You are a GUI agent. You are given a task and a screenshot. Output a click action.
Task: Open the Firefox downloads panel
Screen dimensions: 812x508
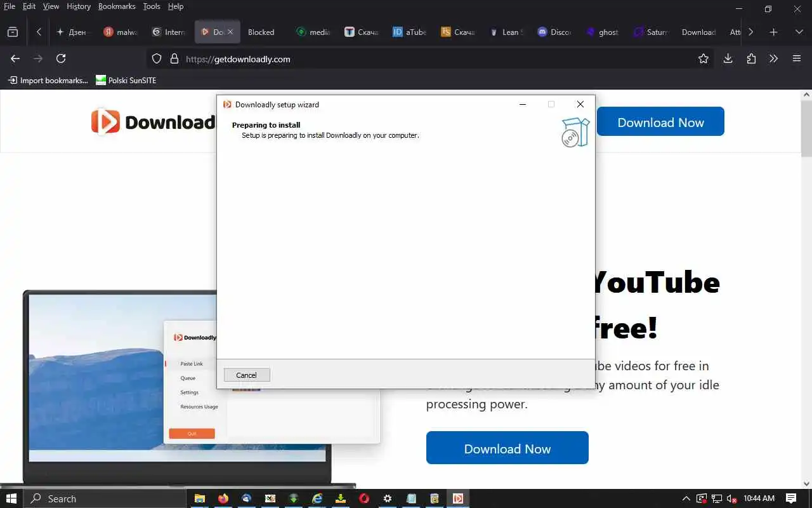click(728, 58)
